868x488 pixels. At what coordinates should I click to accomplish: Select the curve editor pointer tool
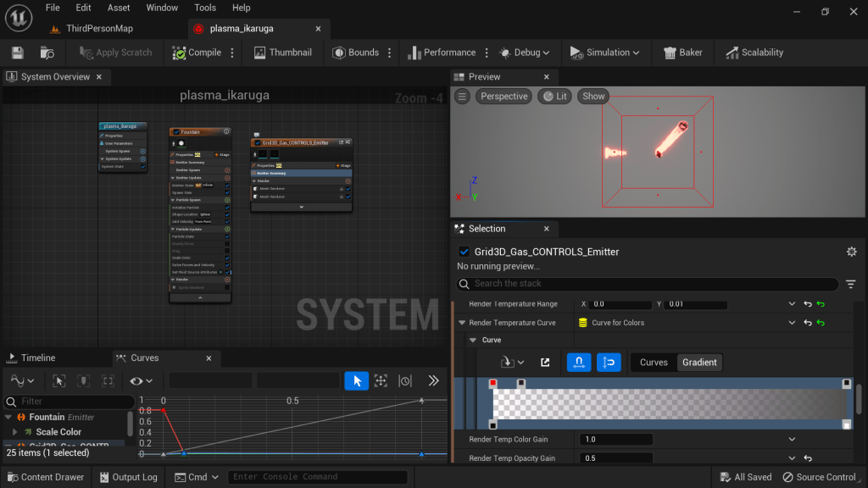[357, 381]
